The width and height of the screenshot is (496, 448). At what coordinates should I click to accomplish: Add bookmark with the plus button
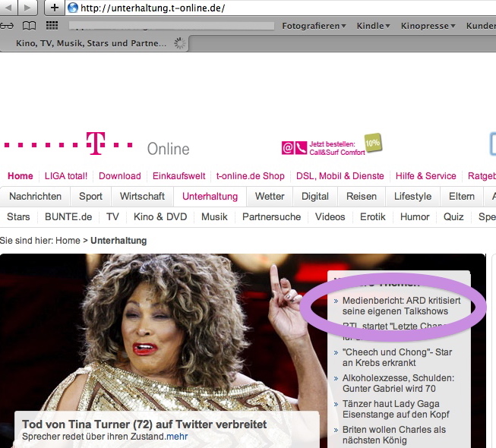(55, 8)
